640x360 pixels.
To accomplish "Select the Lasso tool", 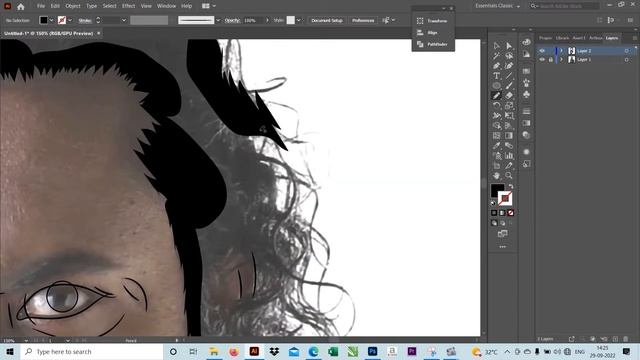I will pos(509,56).
